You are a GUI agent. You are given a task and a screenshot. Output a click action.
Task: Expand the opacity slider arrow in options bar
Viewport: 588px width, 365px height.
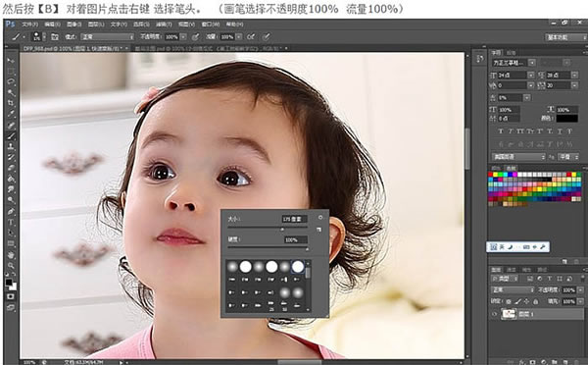pos(183,37)
